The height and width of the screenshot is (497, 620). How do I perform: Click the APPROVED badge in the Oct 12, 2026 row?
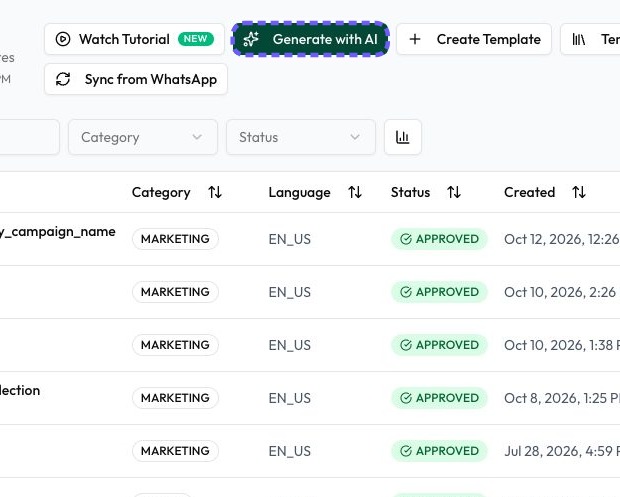[439, 239]
